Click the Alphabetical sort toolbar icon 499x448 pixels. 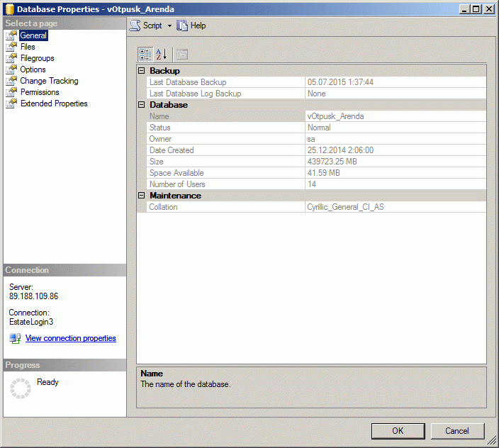(x=162, y=55)
